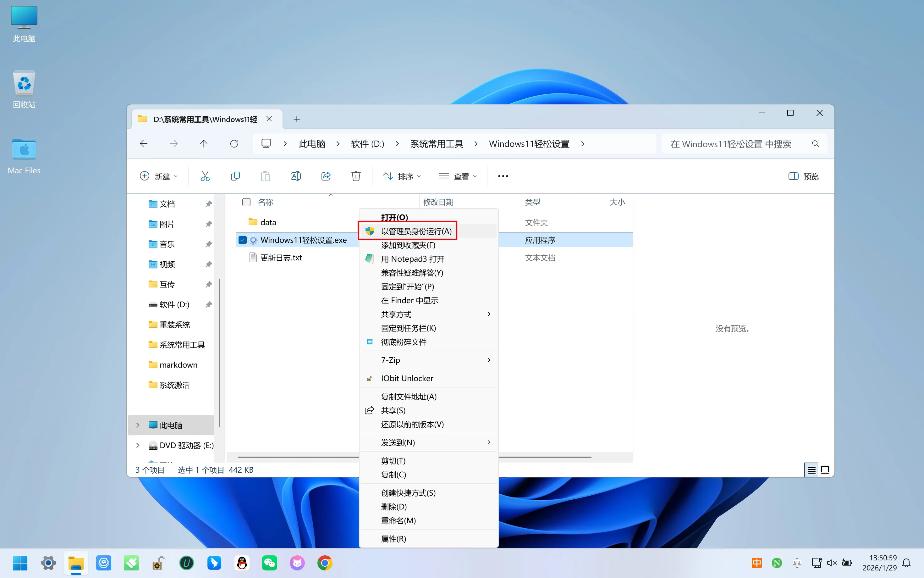Toggle the 预览 preview pane button
Image resolution: width=924 pixels, height=578 pixels.
pyautogui.click(x=803, y=176)
